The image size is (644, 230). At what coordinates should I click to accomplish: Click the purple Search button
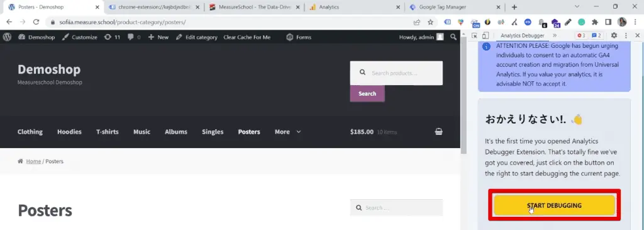tap(367, 93)
